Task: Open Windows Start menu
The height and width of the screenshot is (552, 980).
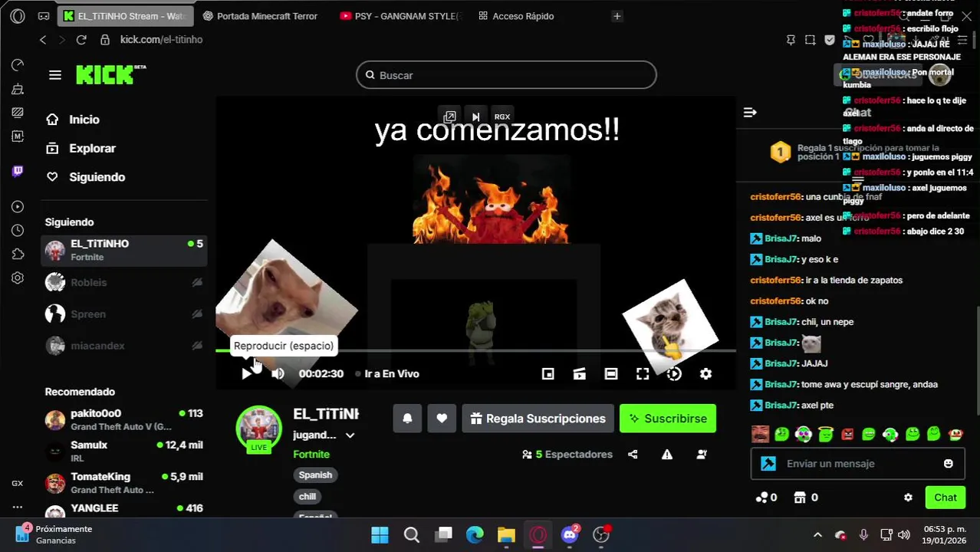Action: (x=380, y=534)
